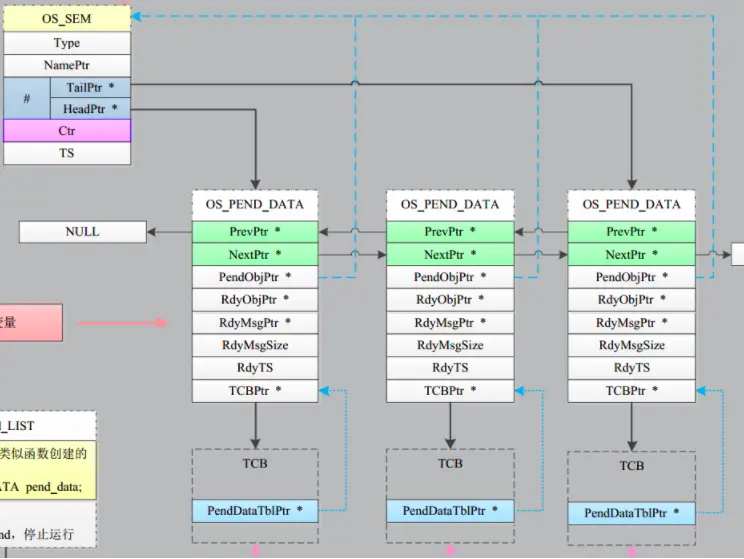Click the "类似函数创建的" text line
This screenshot has width=744, height=559.
(43, 454)
